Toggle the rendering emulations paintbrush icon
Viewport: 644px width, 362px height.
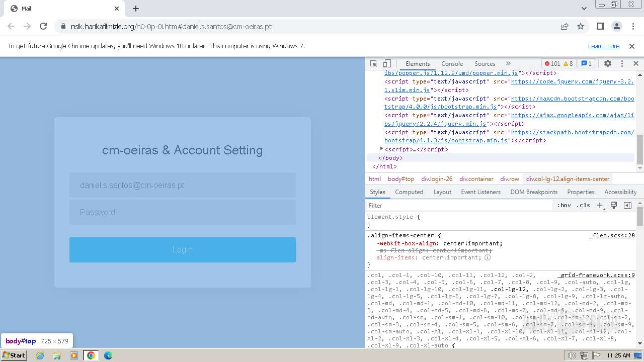coord(614,205)
